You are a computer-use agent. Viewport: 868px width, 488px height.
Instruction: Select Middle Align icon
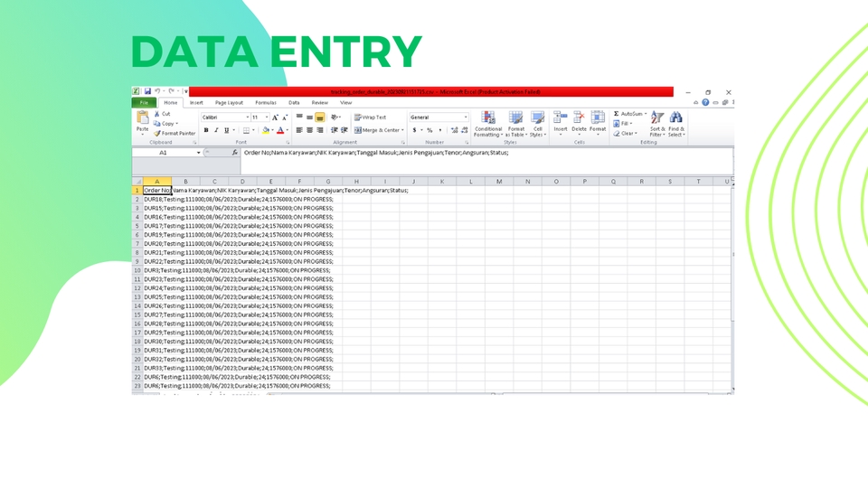click(309, 117)
